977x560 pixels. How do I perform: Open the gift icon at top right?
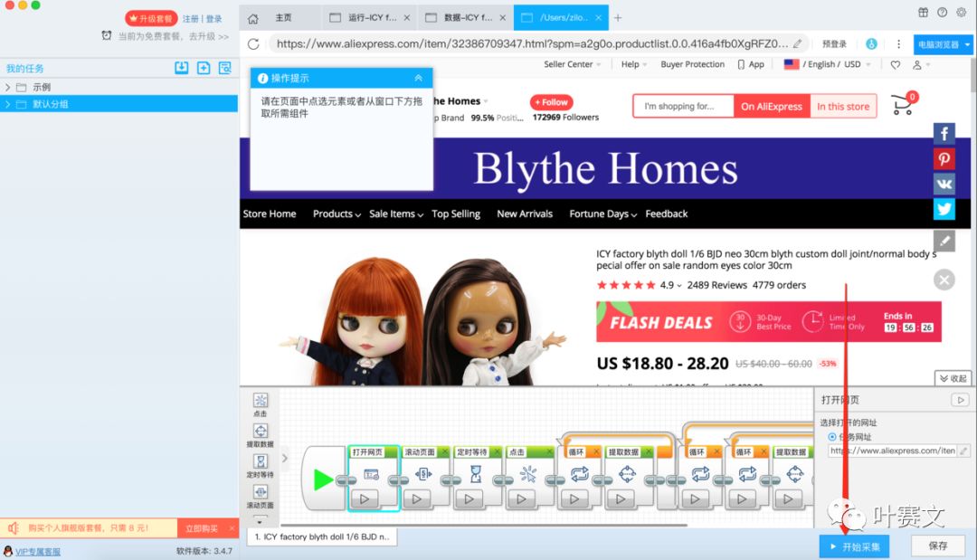click(x=923, y=12)
